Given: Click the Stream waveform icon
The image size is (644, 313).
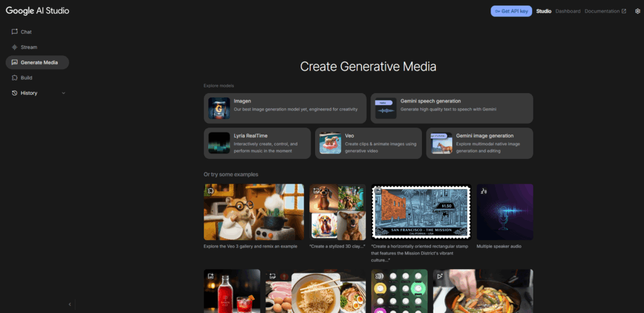Looking at the screenshot, I should (x=15, y=47).
